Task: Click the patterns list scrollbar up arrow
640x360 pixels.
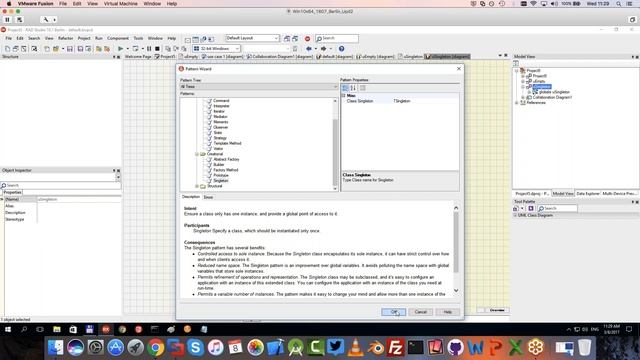Action: tap(335, 101)
